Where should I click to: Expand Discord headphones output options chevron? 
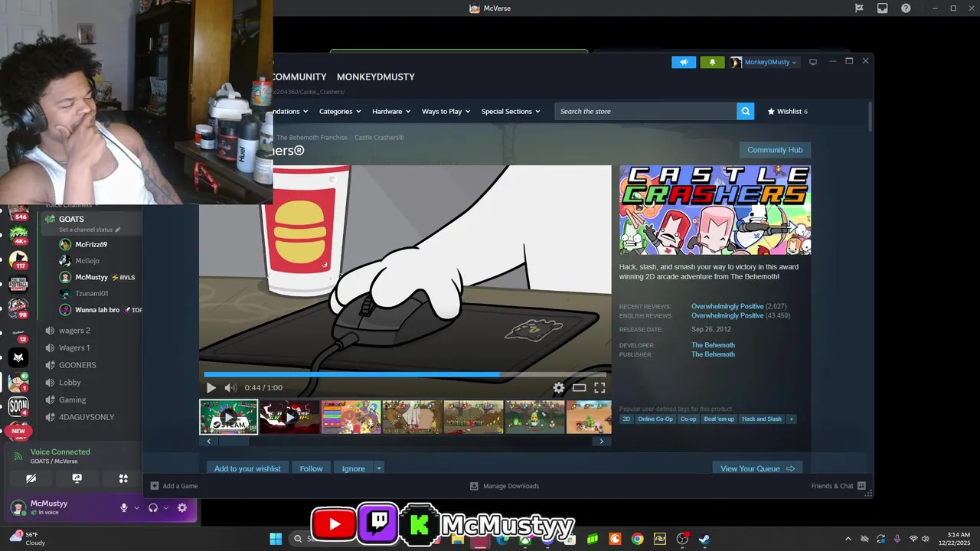(x=165, y=507)
